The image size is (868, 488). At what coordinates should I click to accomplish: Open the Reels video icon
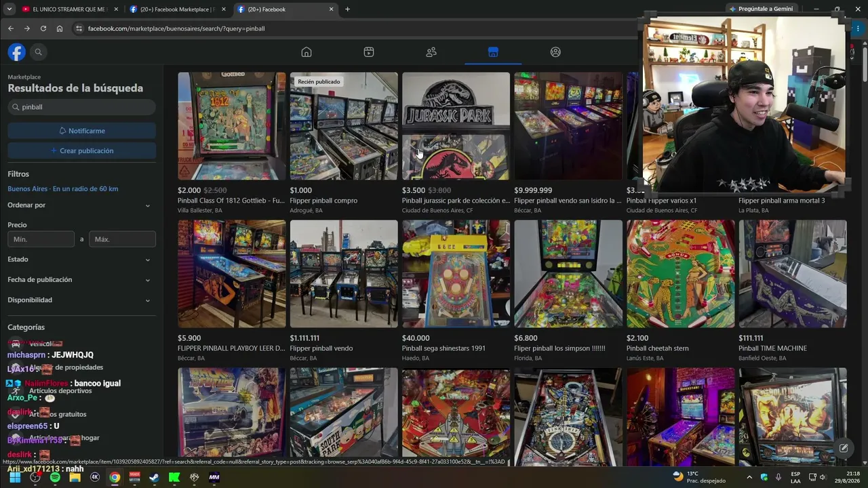[369, 52]
